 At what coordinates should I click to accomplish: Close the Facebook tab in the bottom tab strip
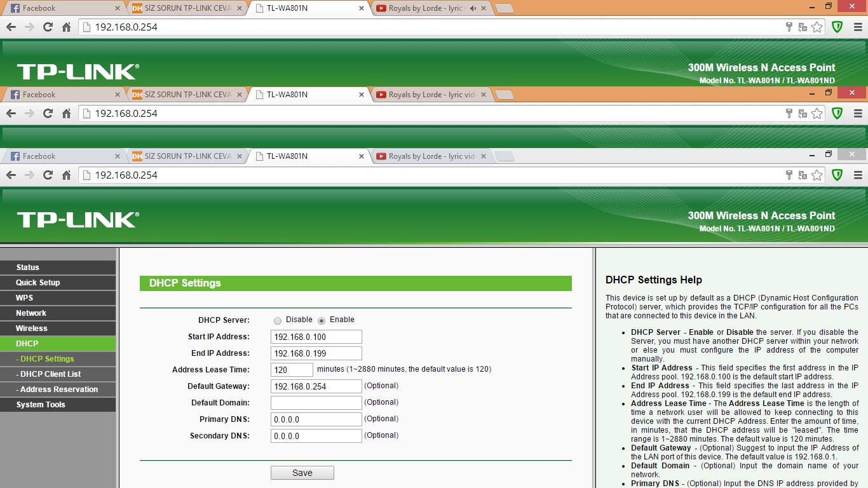tap(117, 156)
